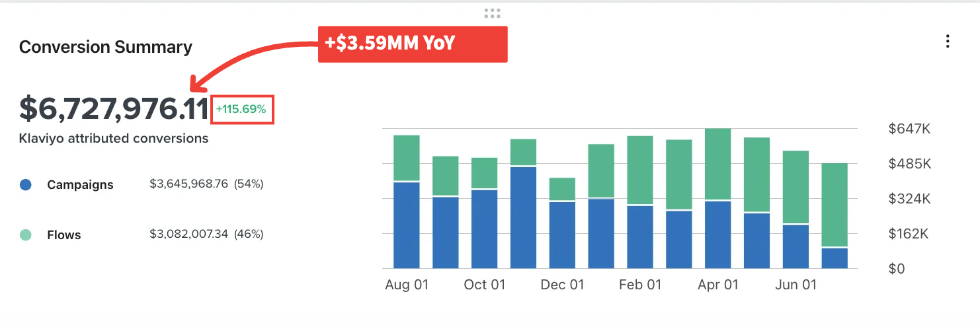Screen dimensions: 980x325
Task: Click the Aug 01 date label
Action: [407, 285]
